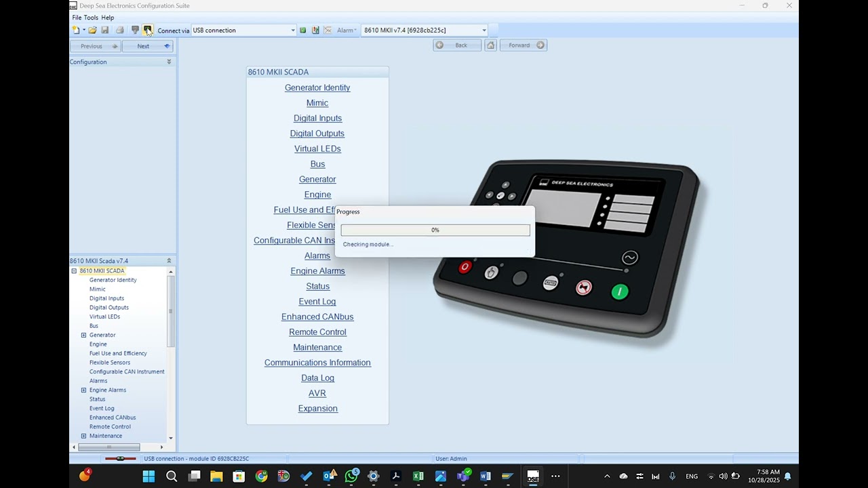This screenshot has height=488, width=868.
Task: Open the File menu
Action: point(77,18)
